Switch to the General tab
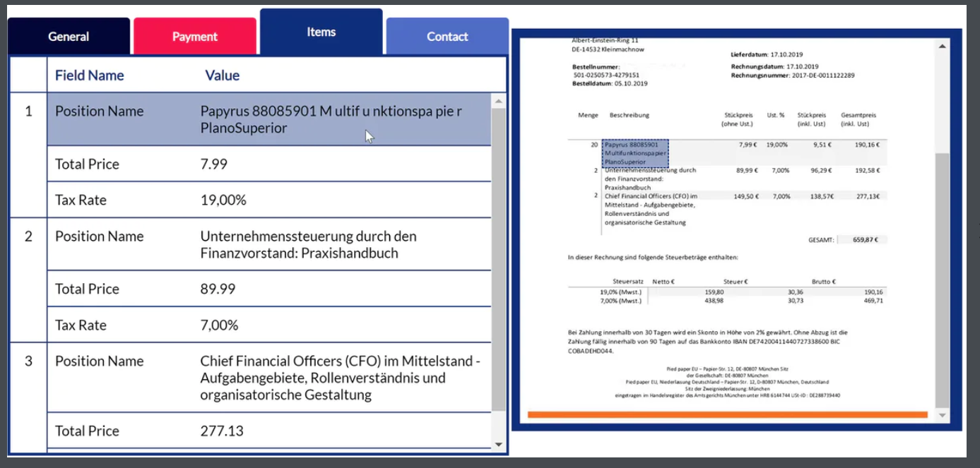Viewport: 980px width, 468px height. pos(69,36)
